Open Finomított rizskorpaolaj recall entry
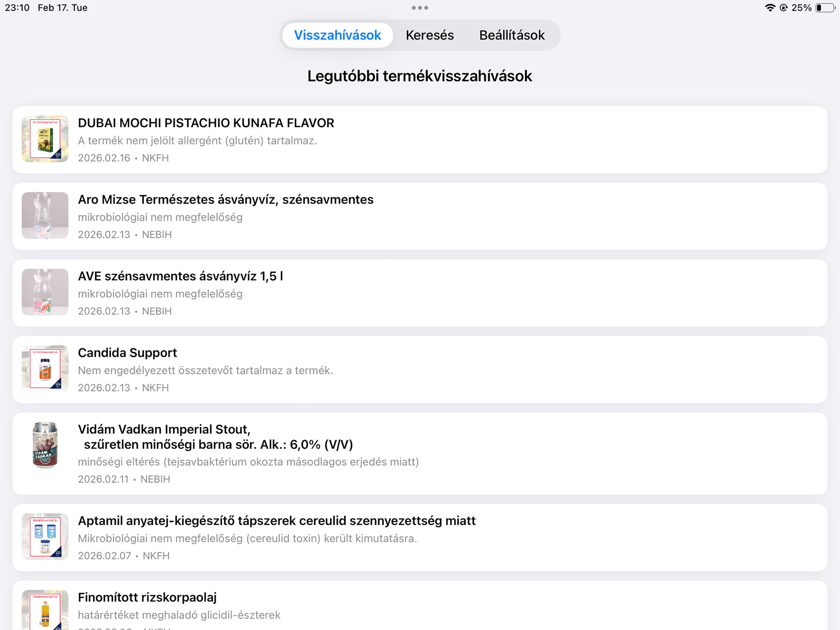This screenshot has width=840, height=630. tap(420, 605)
